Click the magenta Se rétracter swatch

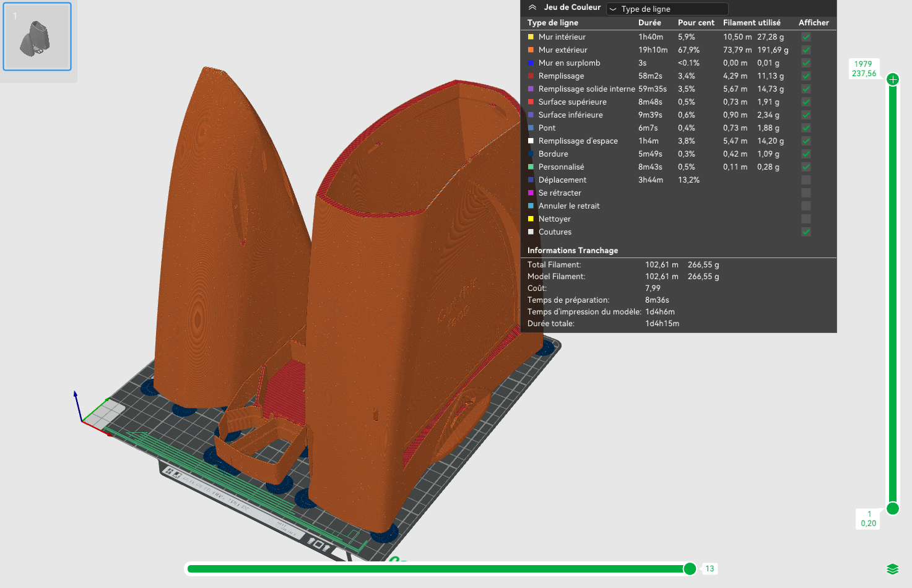531,193
